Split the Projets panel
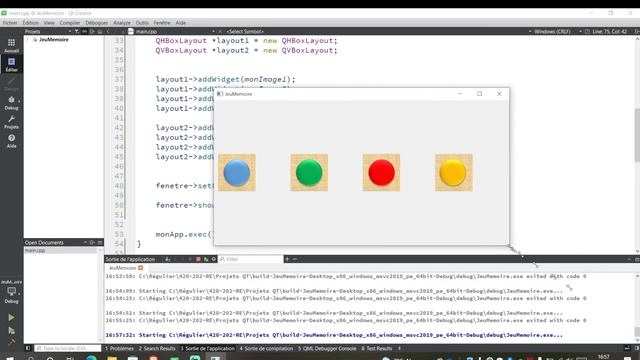 (x=92, y=31)
